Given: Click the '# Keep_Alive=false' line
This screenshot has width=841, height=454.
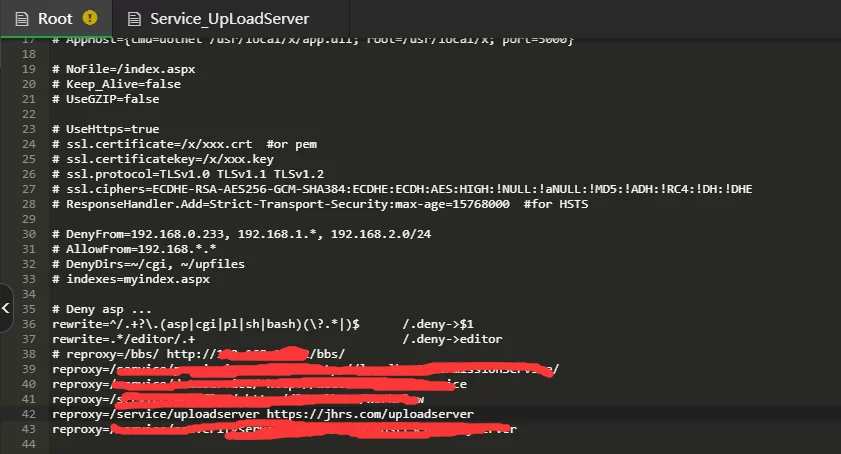Looking at the screenshot, I should tap(116, 84).
